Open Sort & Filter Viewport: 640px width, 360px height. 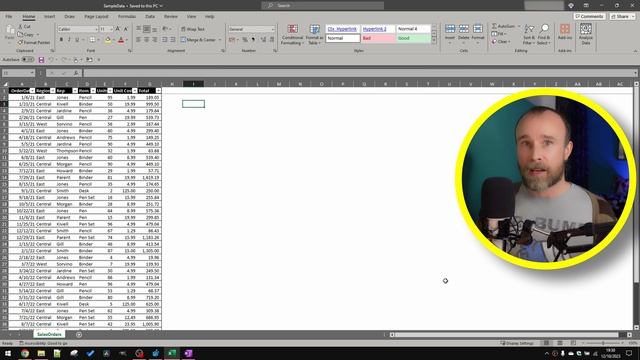tap(529, 35)
